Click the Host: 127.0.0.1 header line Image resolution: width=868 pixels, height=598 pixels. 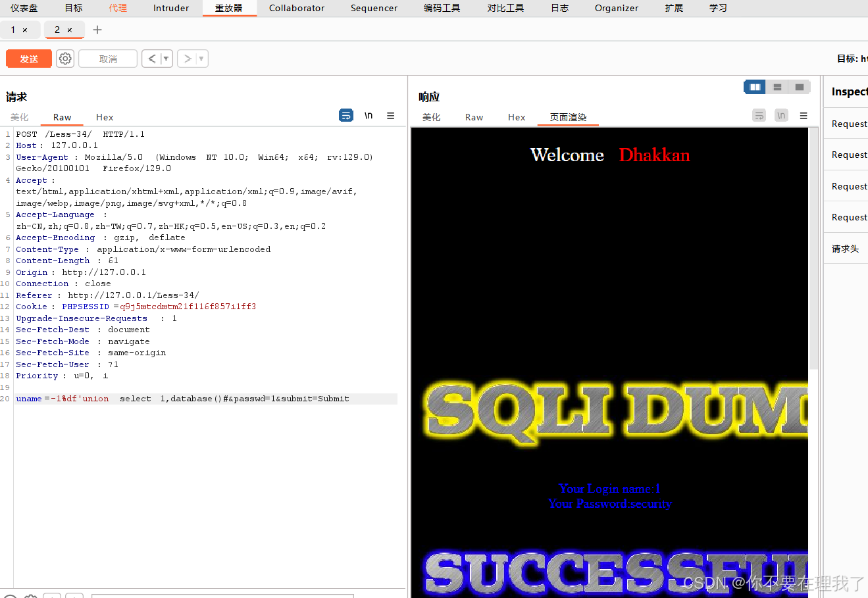click(57, 145)
